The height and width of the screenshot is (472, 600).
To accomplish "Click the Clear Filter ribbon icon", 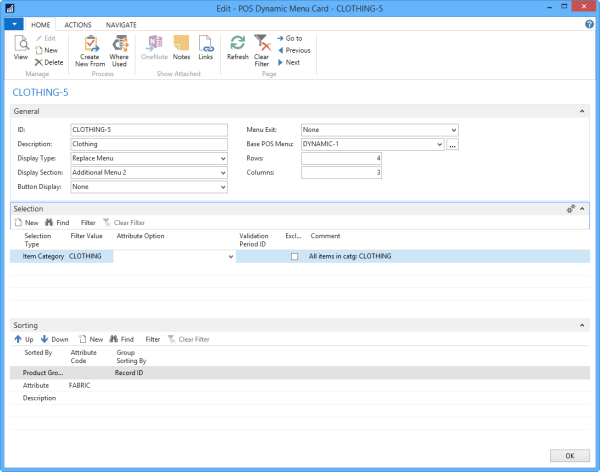I will [262, 47].
